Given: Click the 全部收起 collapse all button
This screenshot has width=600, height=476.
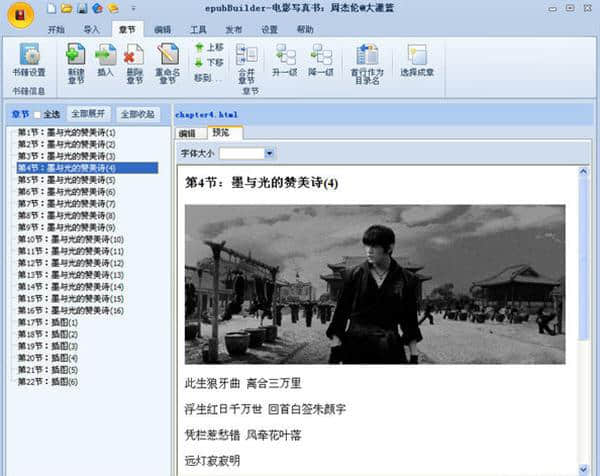Looking at the screenshot, I should coord(137,114).
